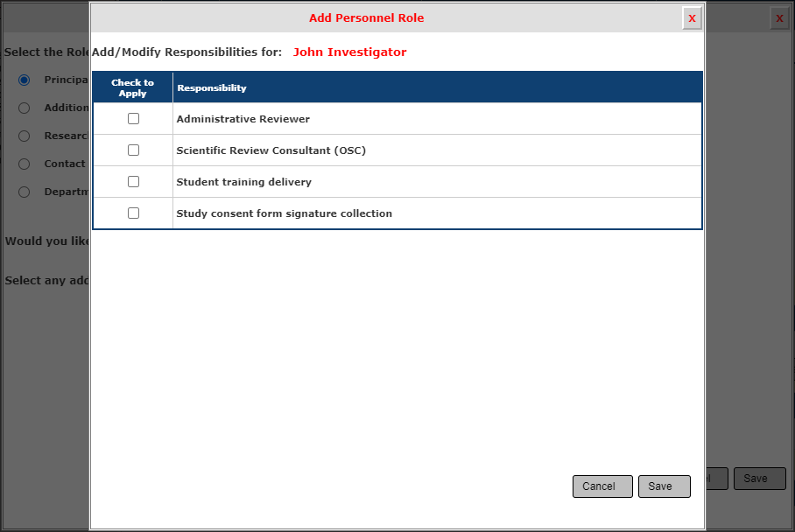Click the John Investigator name
This screenshot has height=532, width=795.
(x=350, y=52)
